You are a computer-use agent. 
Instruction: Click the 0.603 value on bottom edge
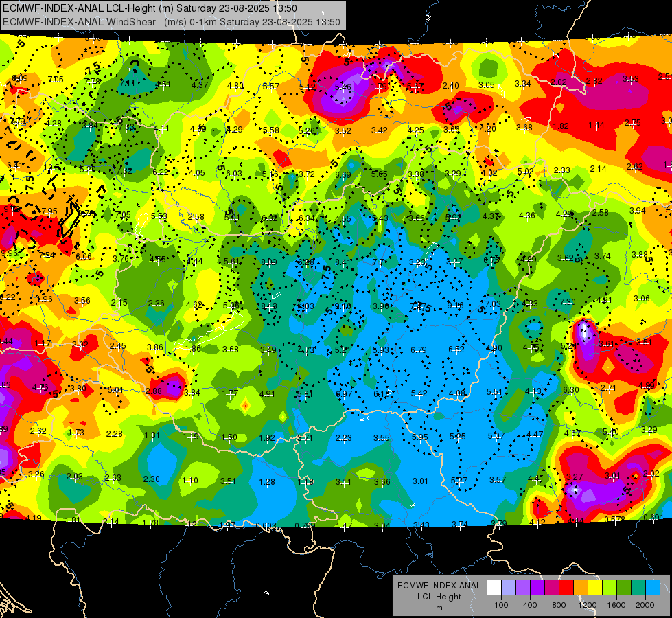266,525
